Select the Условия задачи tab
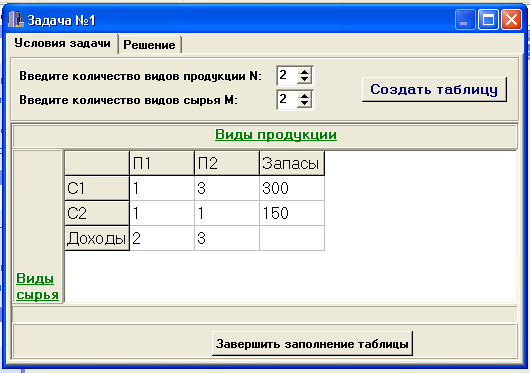The height and width of the screenshot is (373, 530). 62,43
